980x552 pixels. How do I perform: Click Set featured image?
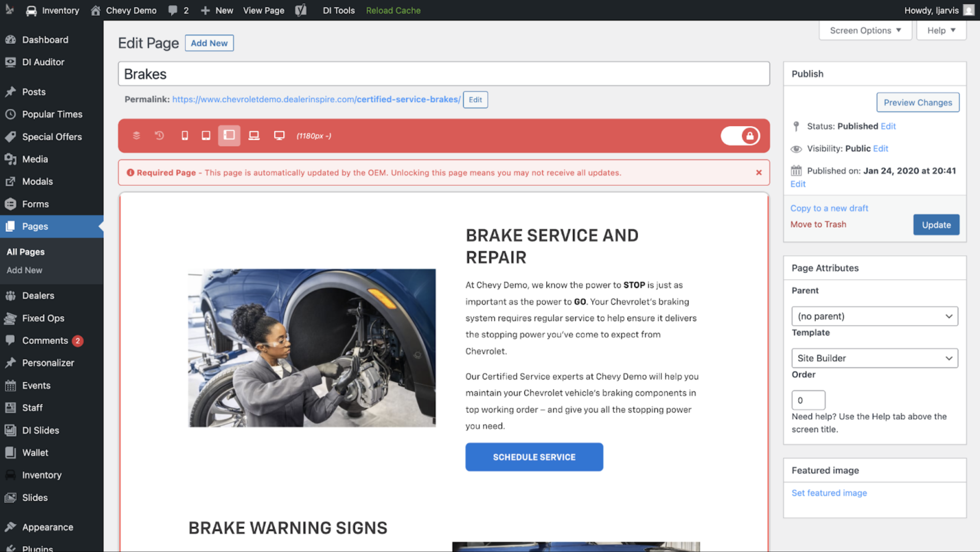coord(829,493)
